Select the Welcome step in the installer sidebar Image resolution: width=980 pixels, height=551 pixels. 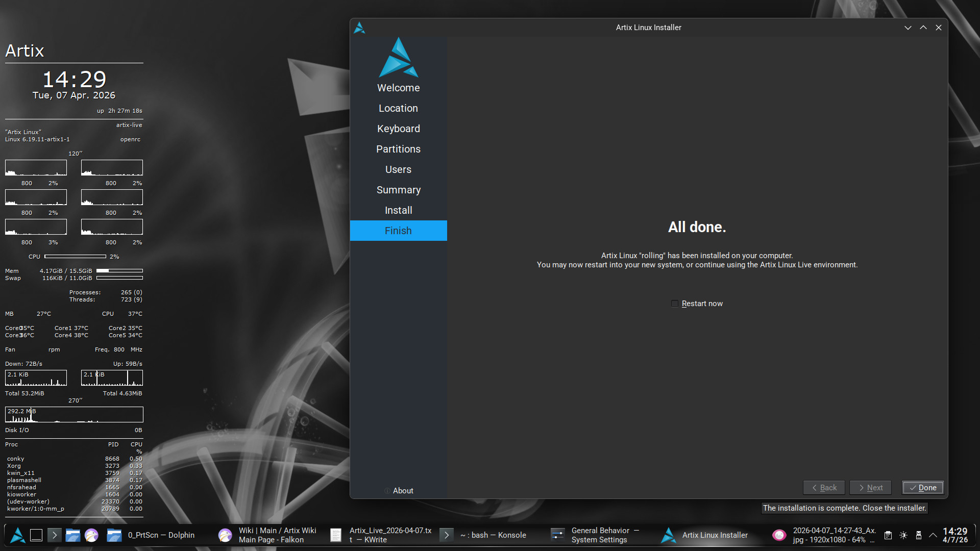pyautogui.click(x=399, y=88)
